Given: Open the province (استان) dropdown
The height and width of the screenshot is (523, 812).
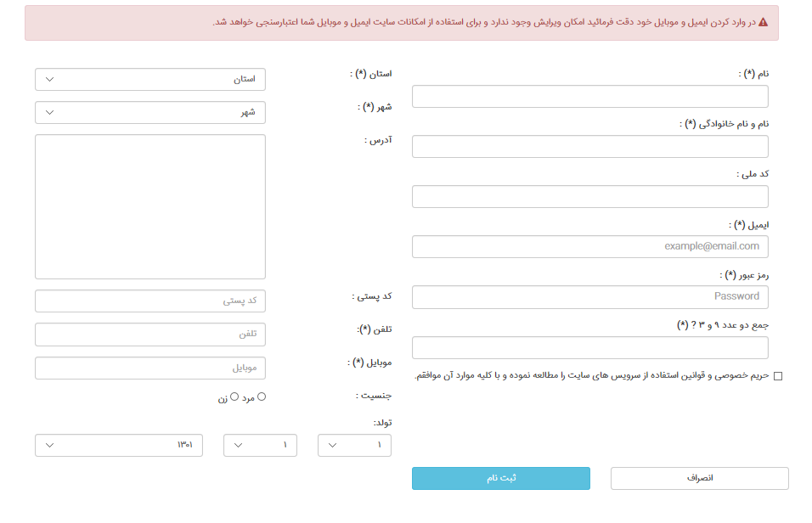Looking at the screenshot, I should tap(150, 80).
